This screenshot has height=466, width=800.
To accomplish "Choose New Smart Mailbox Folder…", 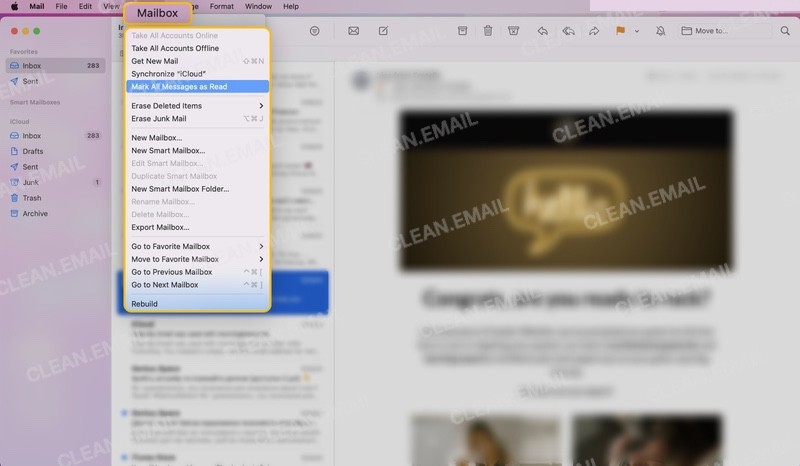I will (197, 189).
